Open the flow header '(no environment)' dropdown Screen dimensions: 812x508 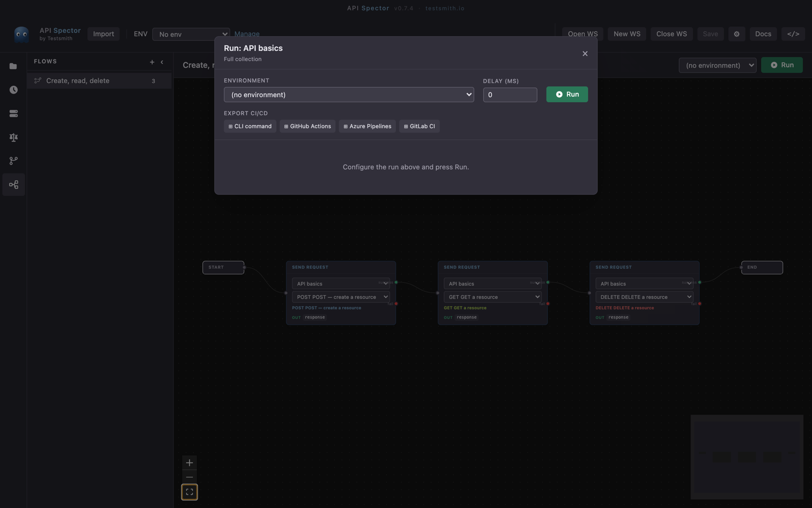point(718,65)
